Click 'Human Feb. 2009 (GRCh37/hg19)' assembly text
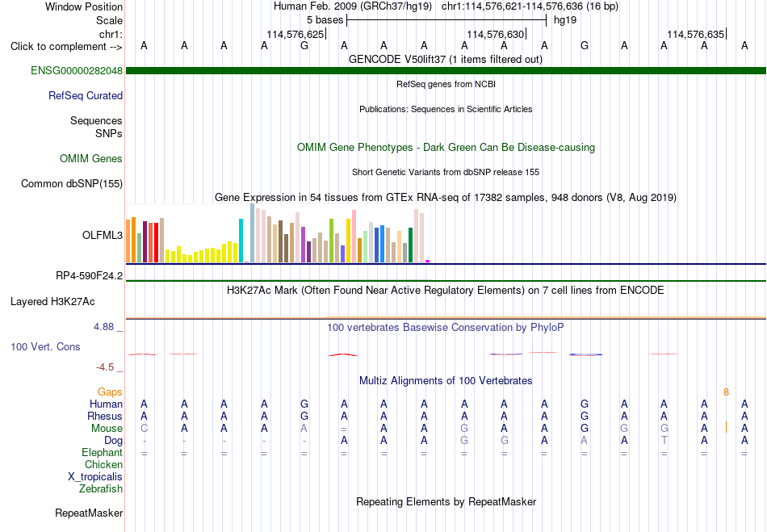The height and width of the screenshot is (532, 767). 353,6
